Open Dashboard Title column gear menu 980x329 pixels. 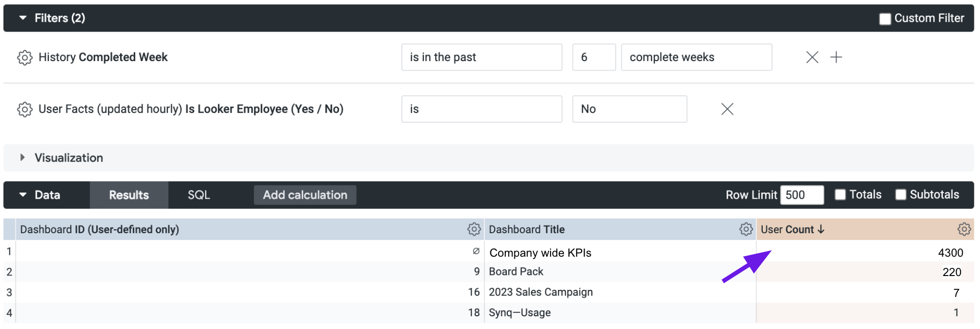[x=746, y=229]
